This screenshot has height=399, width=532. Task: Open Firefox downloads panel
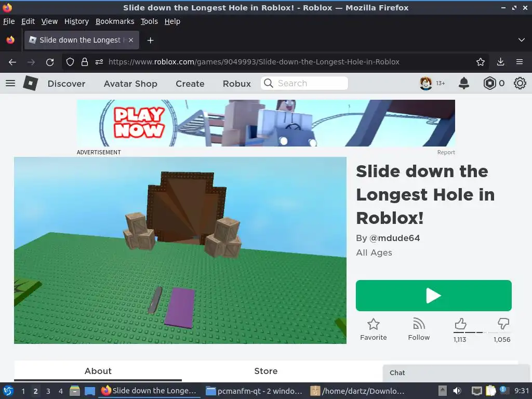pos(500,62)
